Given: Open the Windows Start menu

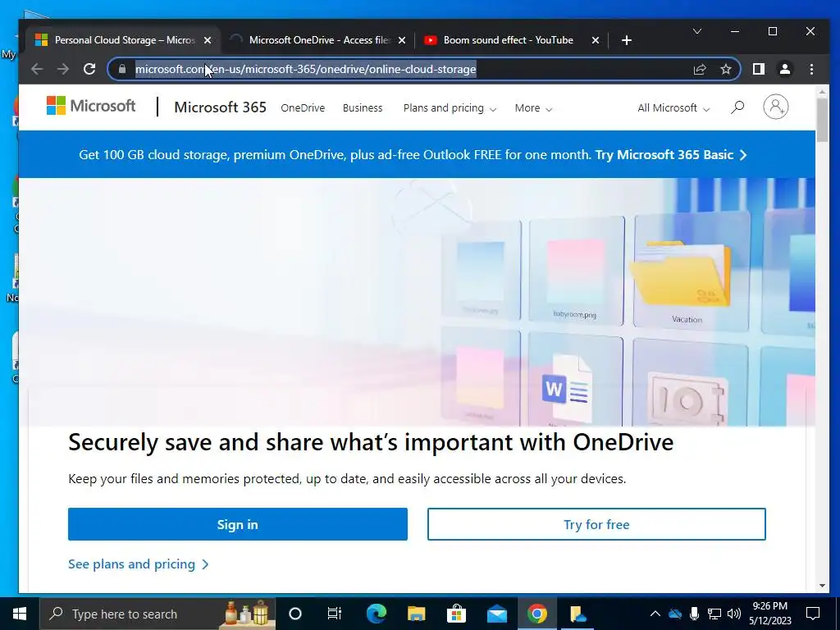Looking at the screenshot, I should pyautogui.click(x=20, y=614).
